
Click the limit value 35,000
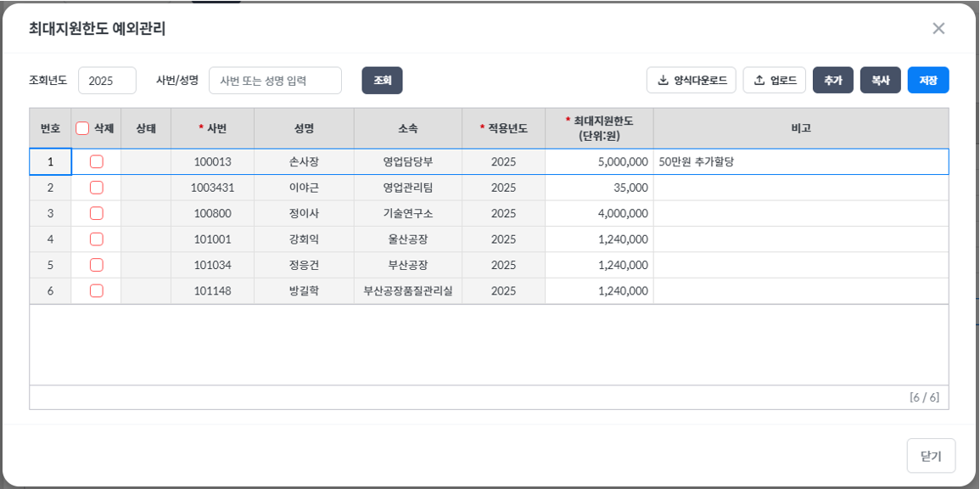click(599, 188)
